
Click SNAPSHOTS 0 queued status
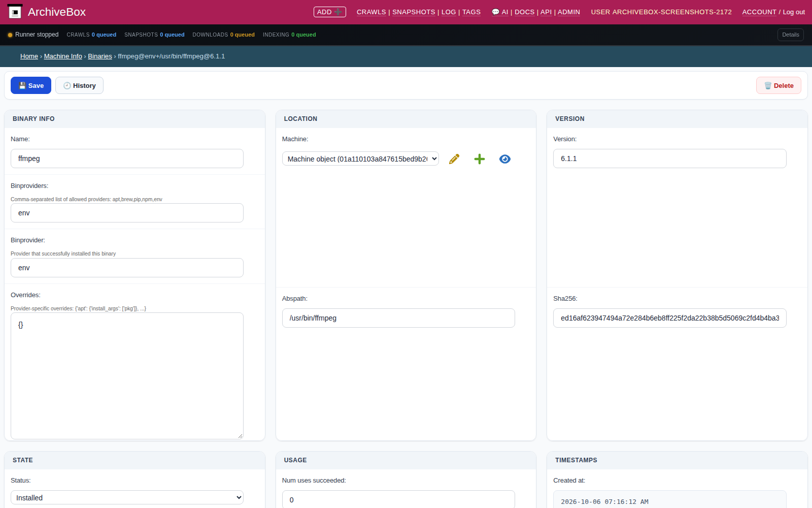click(154, 35)
